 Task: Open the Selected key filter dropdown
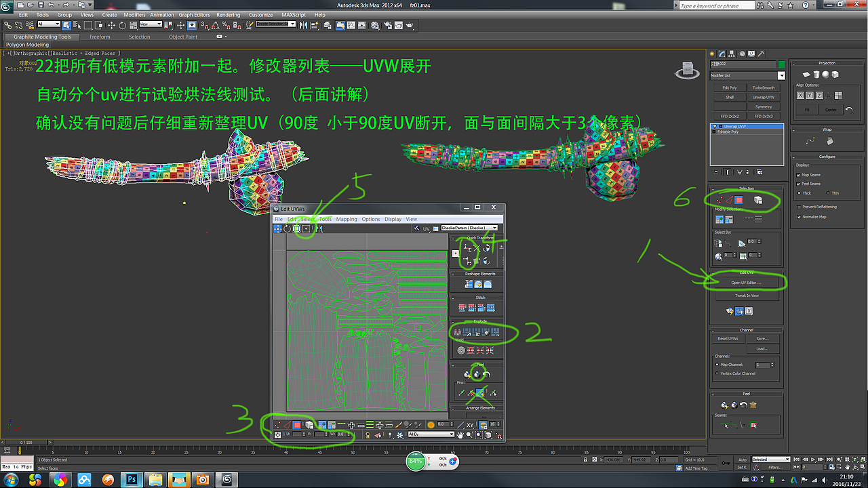pos(771,460)
